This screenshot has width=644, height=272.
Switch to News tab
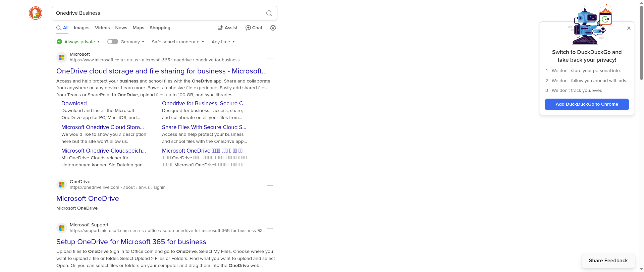pyautogui.click(x=121, y=28)
